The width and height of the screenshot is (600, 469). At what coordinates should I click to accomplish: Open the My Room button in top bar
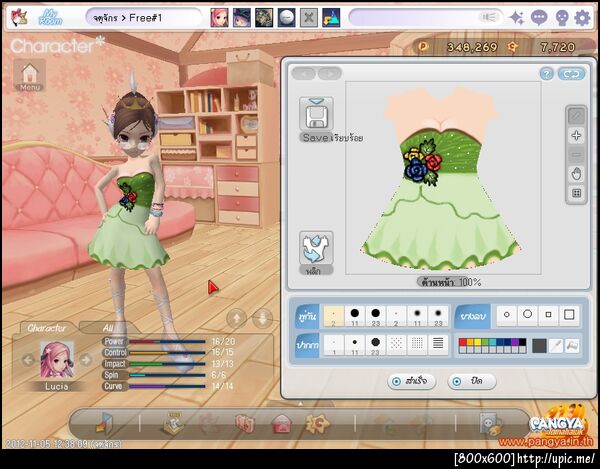(51, 18)
